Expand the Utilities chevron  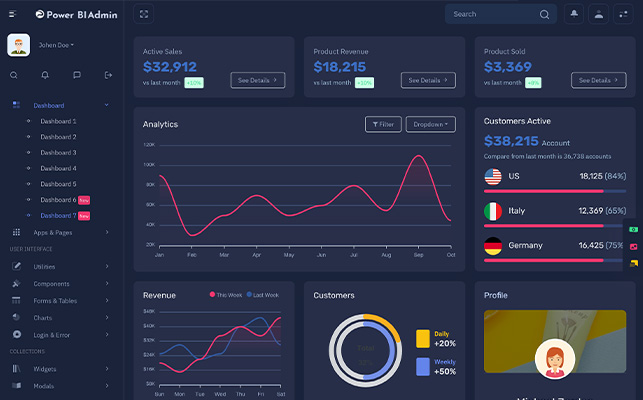tap(107, 266)
